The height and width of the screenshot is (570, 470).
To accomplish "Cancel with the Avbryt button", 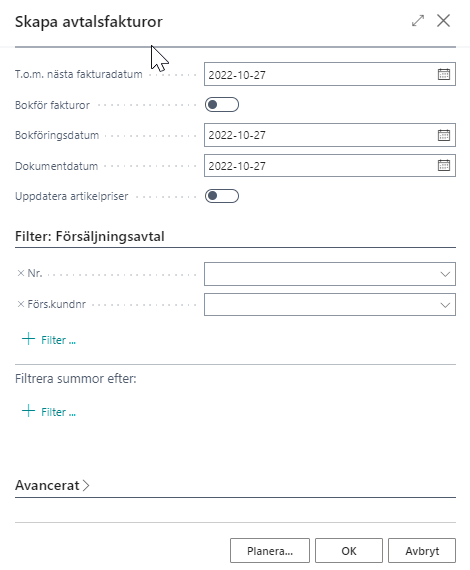I will coord(422,551).
